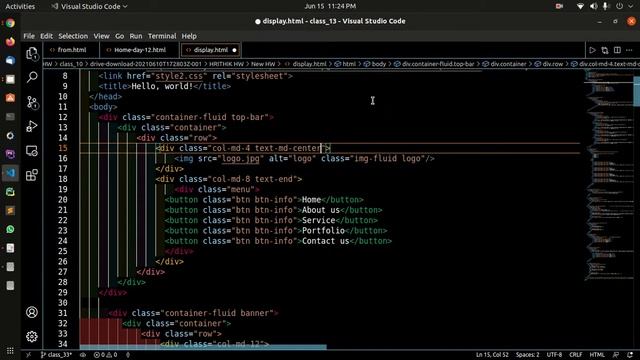Click the vertical scrollbar thumb of the editor
Viewport: 640px width, 360px height.
[x=637, y=91]
